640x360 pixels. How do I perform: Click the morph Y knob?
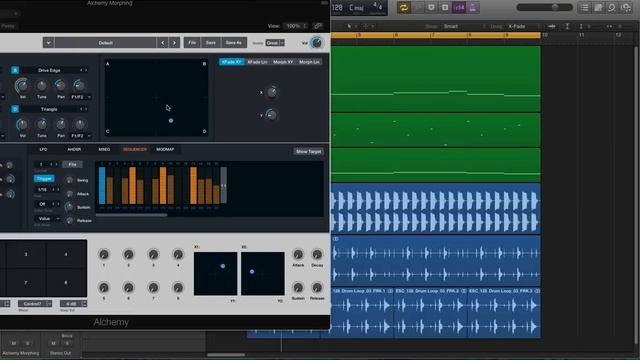[x=271, y=115]
